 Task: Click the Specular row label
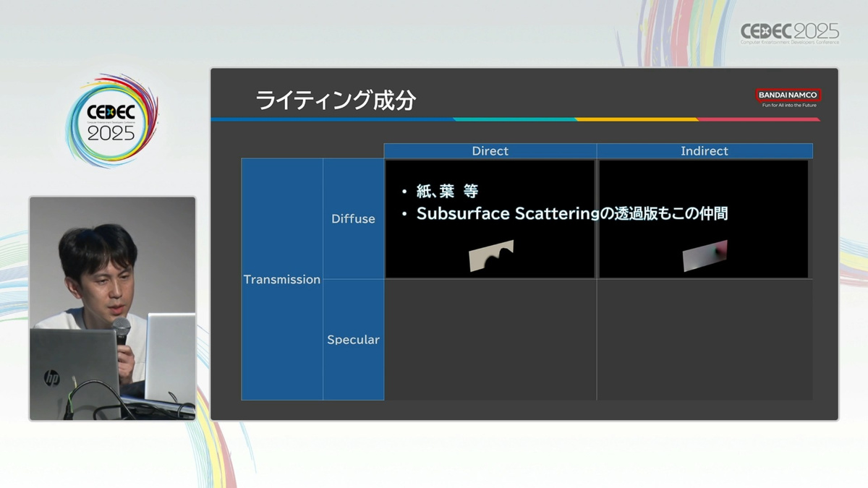(353, 339)
